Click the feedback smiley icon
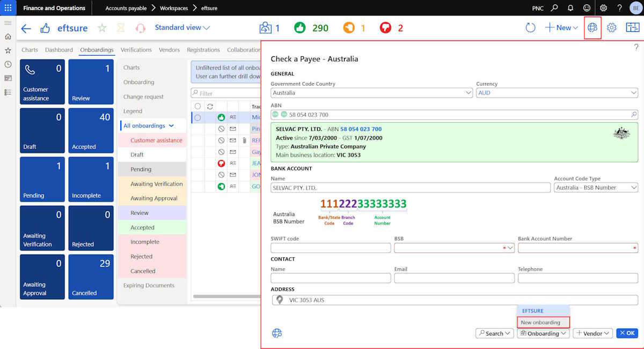Image resolution: width=644 pixels, height=349 pixels. (587, 8)
